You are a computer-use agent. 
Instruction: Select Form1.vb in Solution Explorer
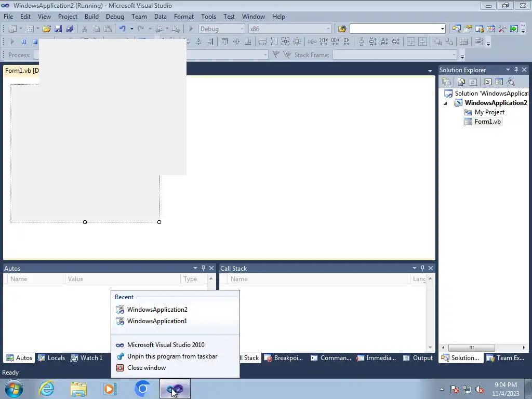tap(483, 122)
